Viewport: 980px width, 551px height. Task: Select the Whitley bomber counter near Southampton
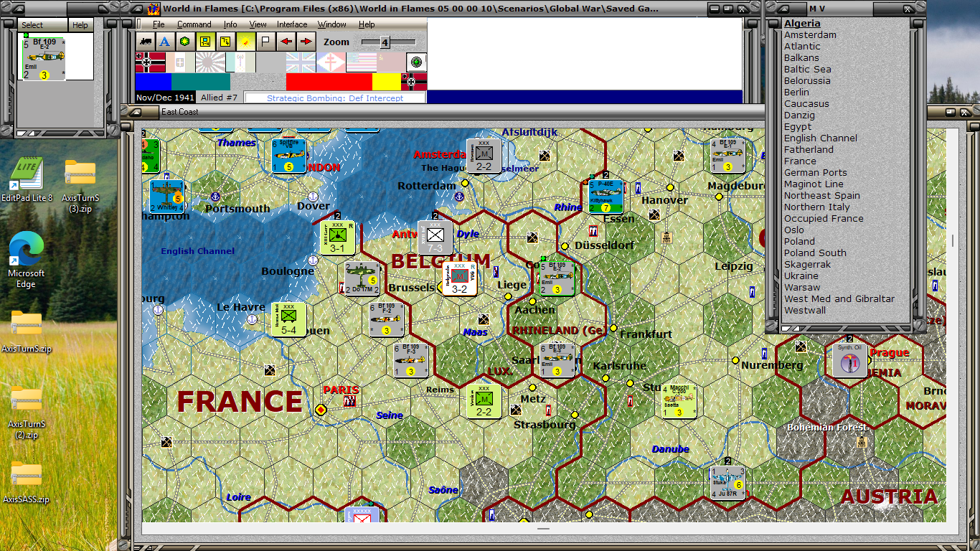(x=167, y=197)
